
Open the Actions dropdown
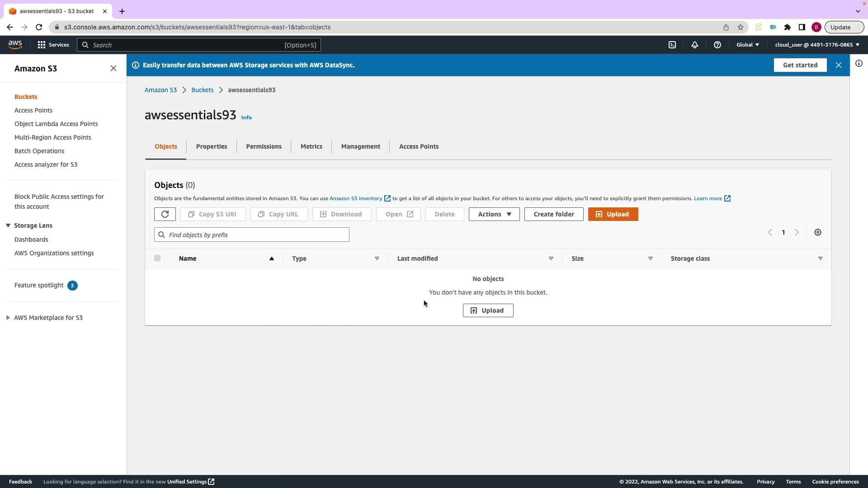[494, 214]
